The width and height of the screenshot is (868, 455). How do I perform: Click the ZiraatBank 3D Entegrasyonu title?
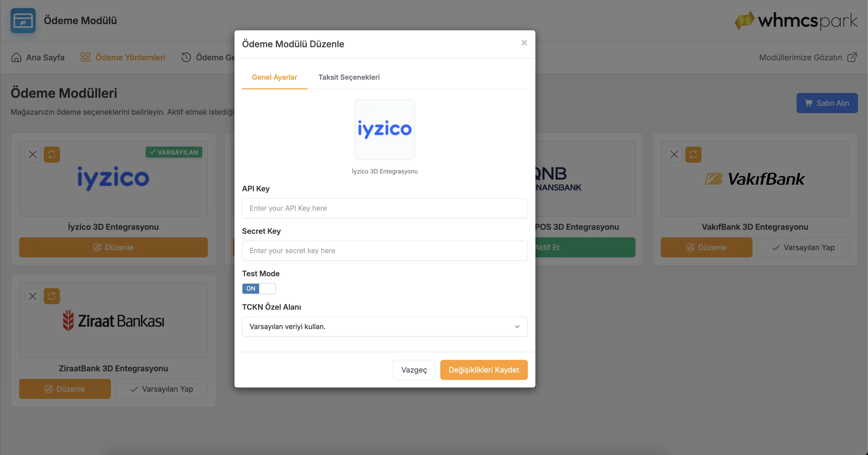click(x=113, y=369)
